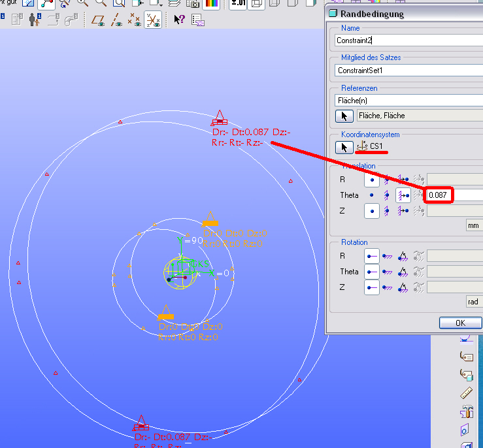Click the What's This help cursor icon

click(179, 20)
